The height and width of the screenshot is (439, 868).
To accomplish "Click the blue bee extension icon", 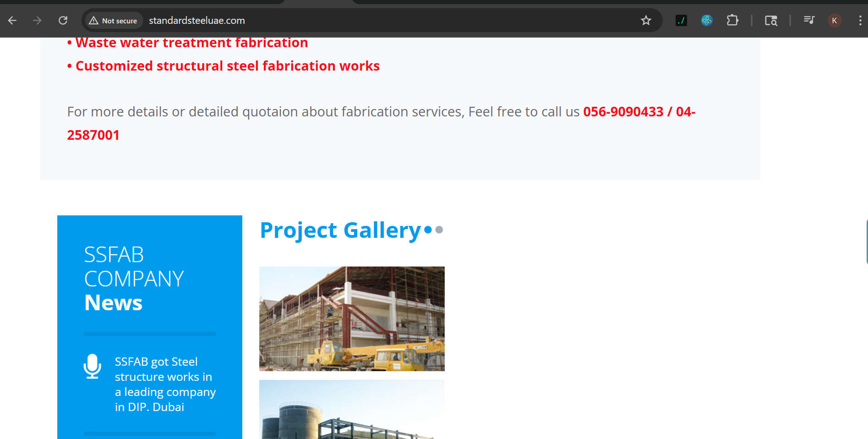I will (707, 20).
